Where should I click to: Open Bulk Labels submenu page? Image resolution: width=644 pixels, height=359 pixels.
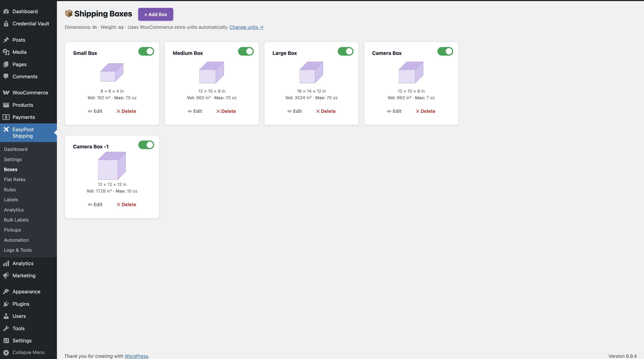(x=16, y=220)
